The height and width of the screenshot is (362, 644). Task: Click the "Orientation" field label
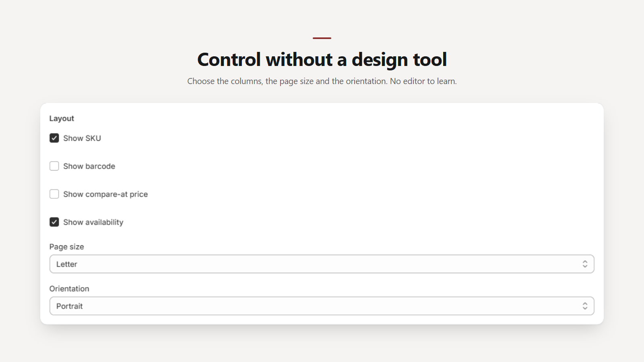coord(69,289)
